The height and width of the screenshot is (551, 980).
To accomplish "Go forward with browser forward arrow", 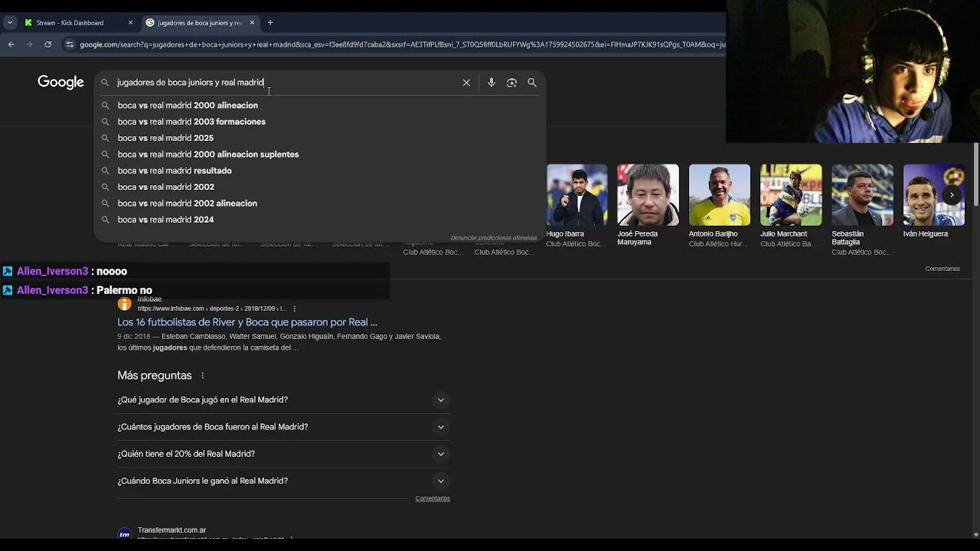I will point(30,44).
